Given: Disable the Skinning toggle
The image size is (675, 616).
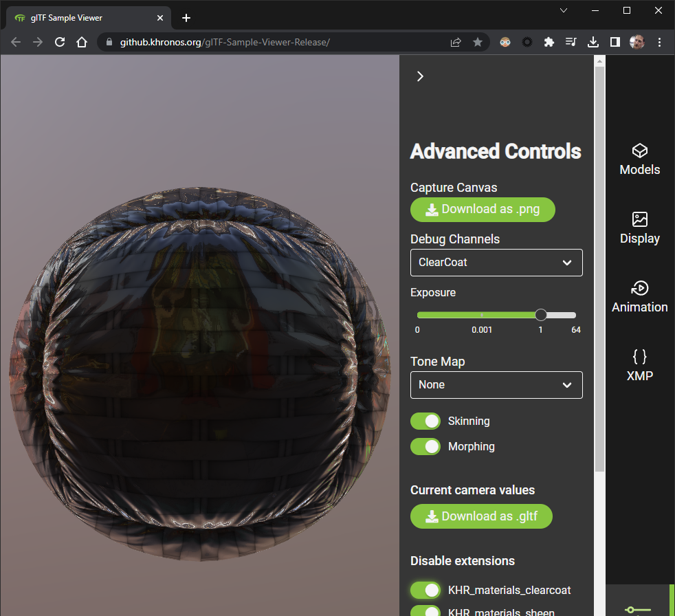Looking at the screenshot, I should click(425, 421).
